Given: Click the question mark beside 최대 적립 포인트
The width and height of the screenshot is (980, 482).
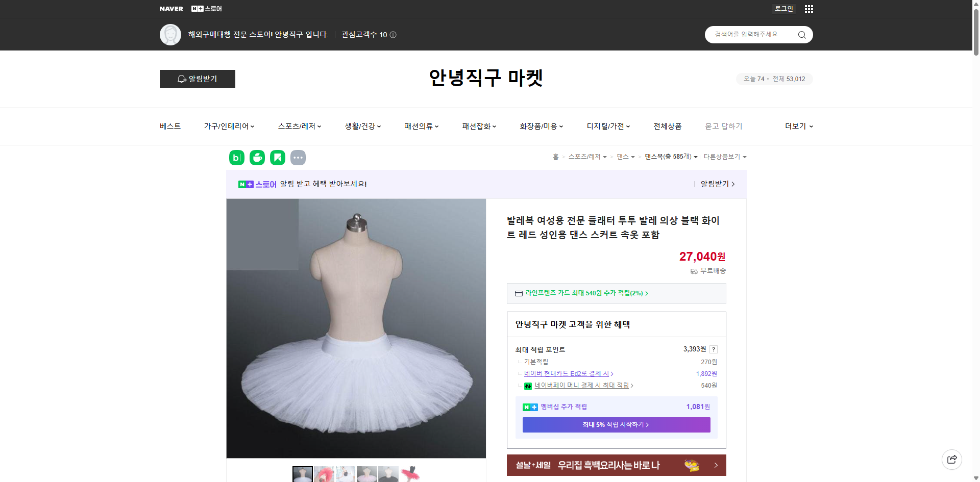Looking at the screenshot, I should [x=714, y=349].
